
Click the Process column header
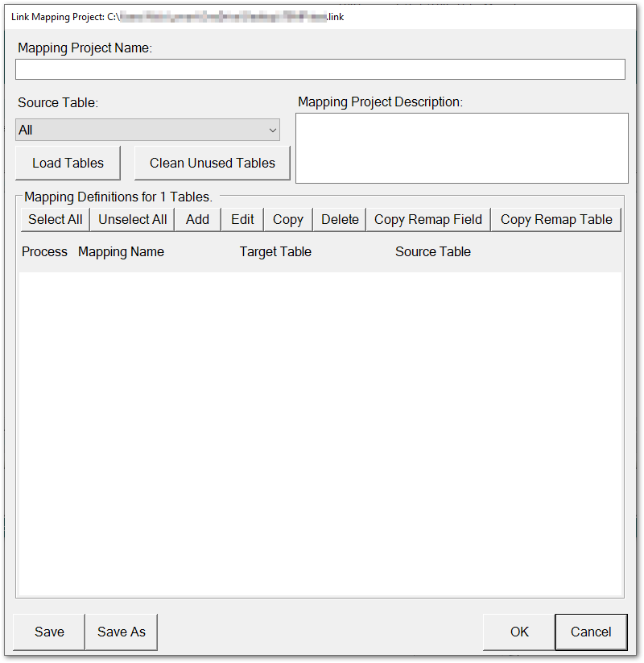pos(44,251)
